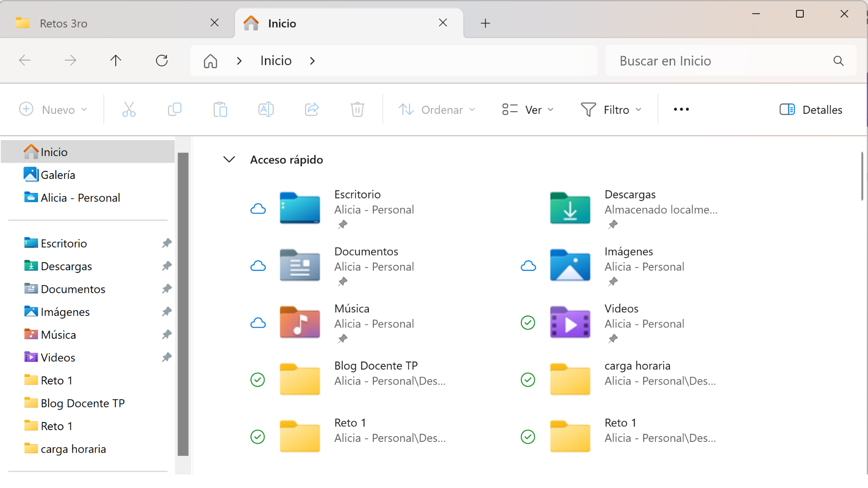Click the Rename icon in toolbar
This screenshot has width=868, height=488.
266,109
